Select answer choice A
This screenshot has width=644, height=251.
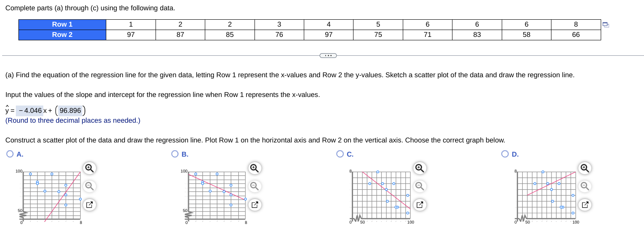9,153
